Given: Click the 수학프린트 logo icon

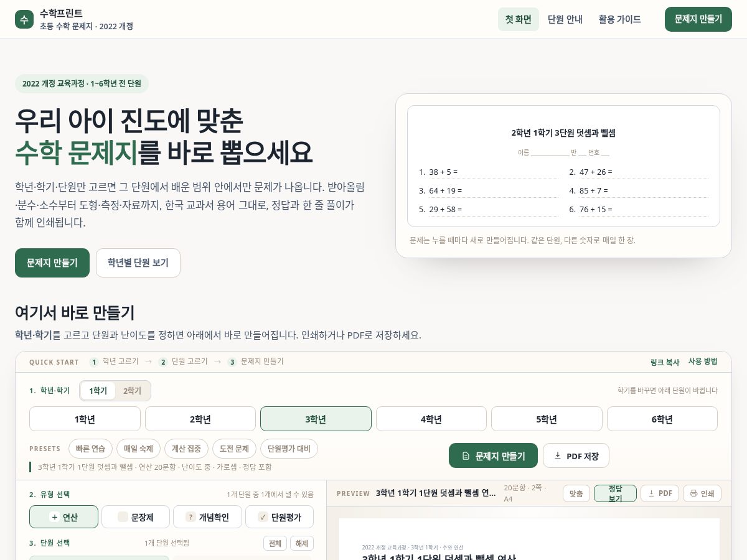Looking at the screenshot, I should coord(24,19).
